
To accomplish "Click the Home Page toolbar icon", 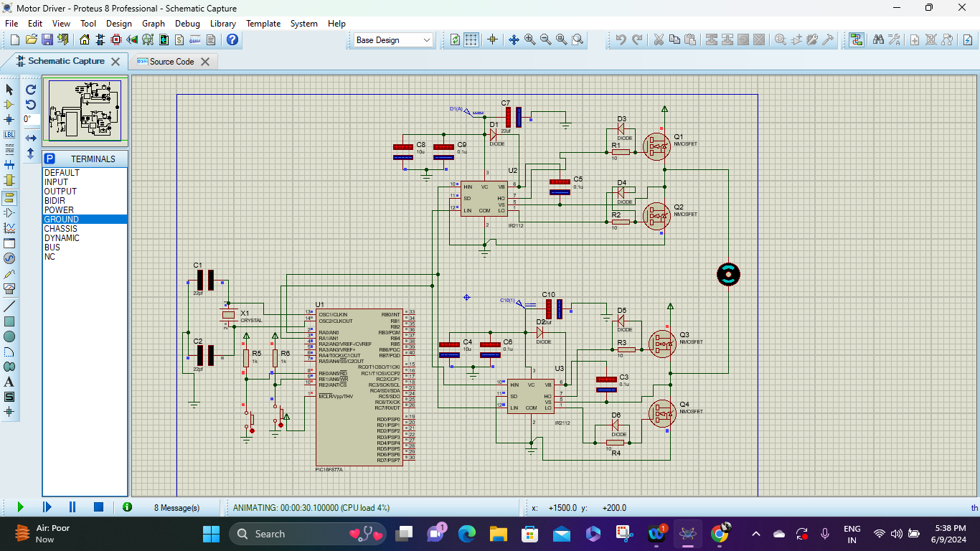I will 86,39.
